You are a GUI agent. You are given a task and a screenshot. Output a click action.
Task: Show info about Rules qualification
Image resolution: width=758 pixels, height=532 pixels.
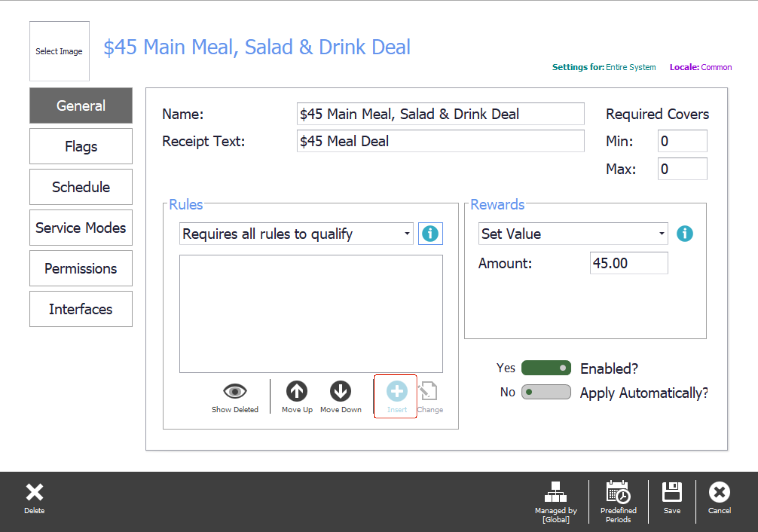(x=430, y=234)
